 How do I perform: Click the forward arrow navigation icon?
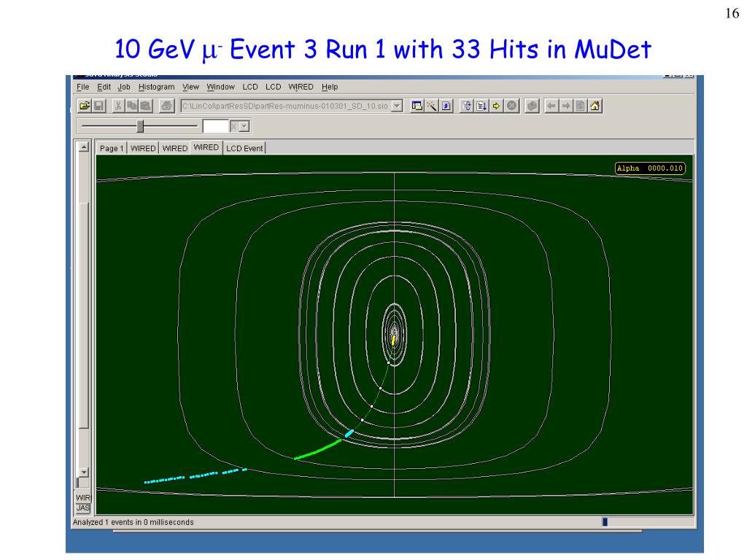566,106
